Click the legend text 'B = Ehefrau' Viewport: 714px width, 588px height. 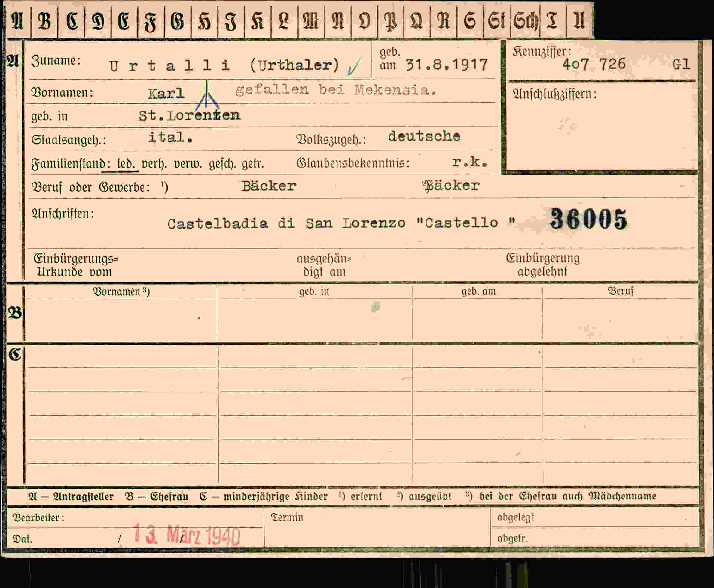157,496
